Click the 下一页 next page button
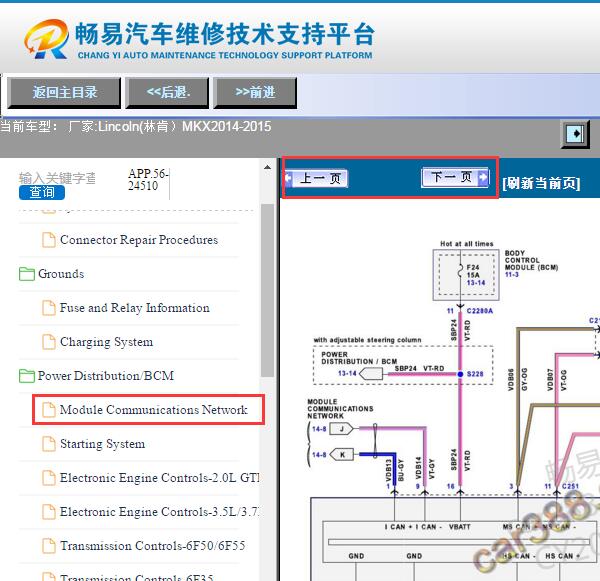The width and height of the screenshot is (600, 581). click(x=455, y=177)
